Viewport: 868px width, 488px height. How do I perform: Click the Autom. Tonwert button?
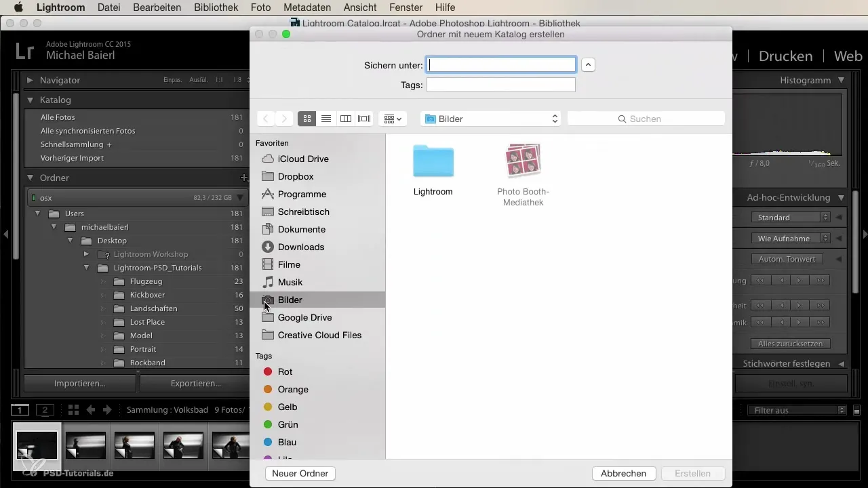pos(787,259)
